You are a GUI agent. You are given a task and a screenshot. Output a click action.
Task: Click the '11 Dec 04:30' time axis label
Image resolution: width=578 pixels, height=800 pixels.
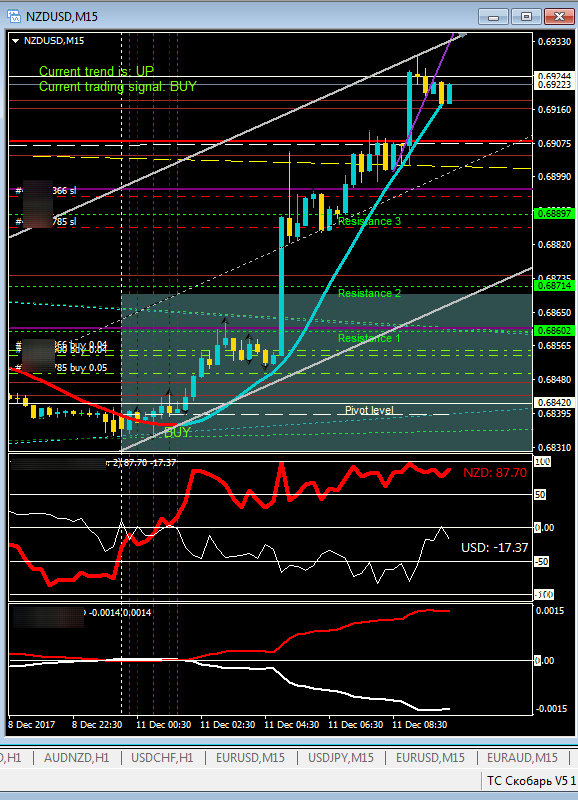click(291, 724)
